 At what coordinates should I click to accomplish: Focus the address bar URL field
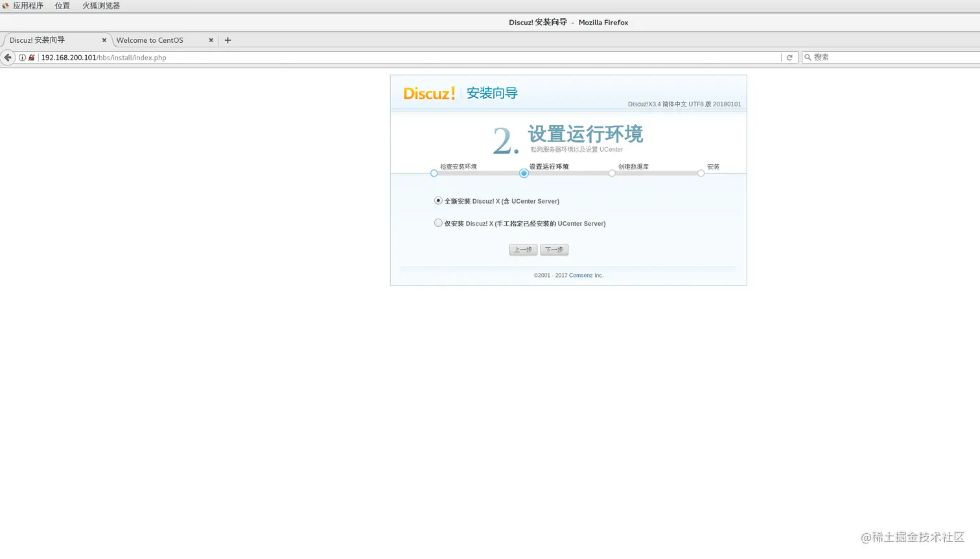410,58
